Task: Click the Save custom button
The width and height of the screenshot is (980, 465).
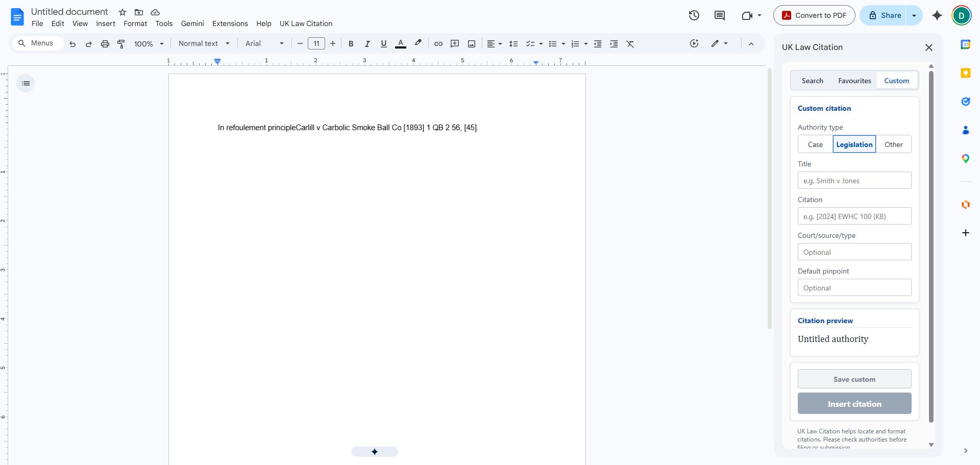Action: pos(854,379)
